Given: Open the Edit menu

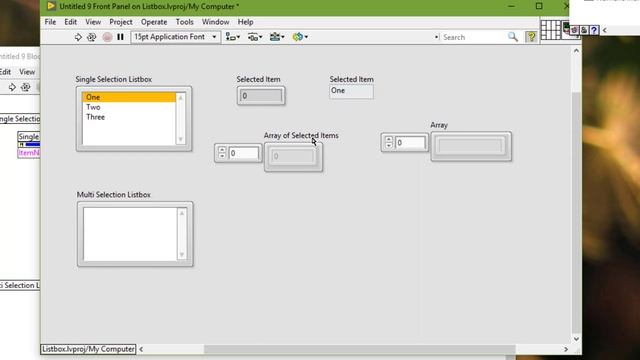Looking at the screenshot, I should [x=70, y=22].
